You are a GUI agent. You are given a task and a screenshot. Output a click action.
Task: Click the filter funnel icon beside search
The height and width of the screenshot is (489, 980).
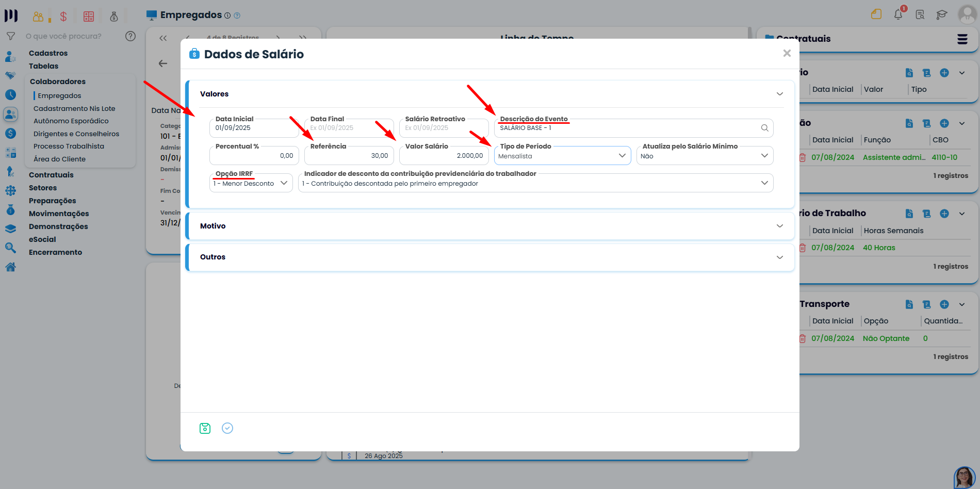tap(10, 36)
